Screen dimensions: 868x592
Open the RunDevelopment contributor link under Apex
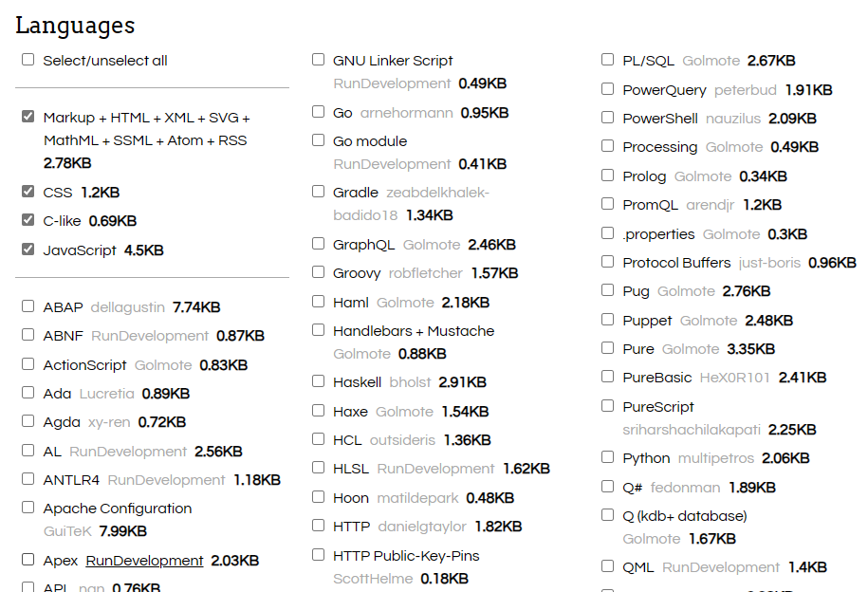pyautogui.click(x=144, y=560)
